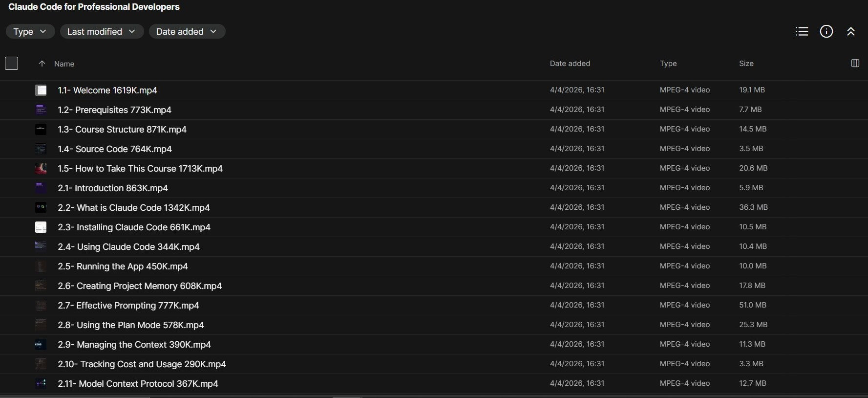This screenshot has width=868, height=398.
Task: Click the 1.1- Welcome video file icon
Action: pos(41,90)
